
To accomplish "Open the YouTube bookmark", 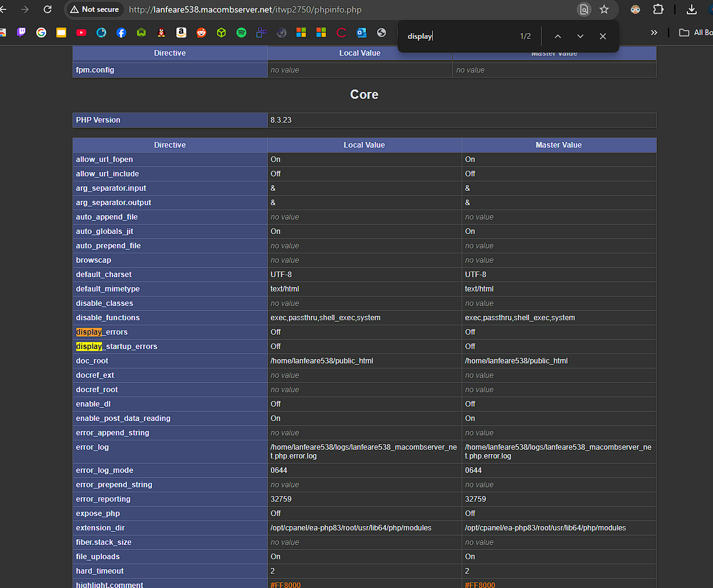I will (81, 33).
